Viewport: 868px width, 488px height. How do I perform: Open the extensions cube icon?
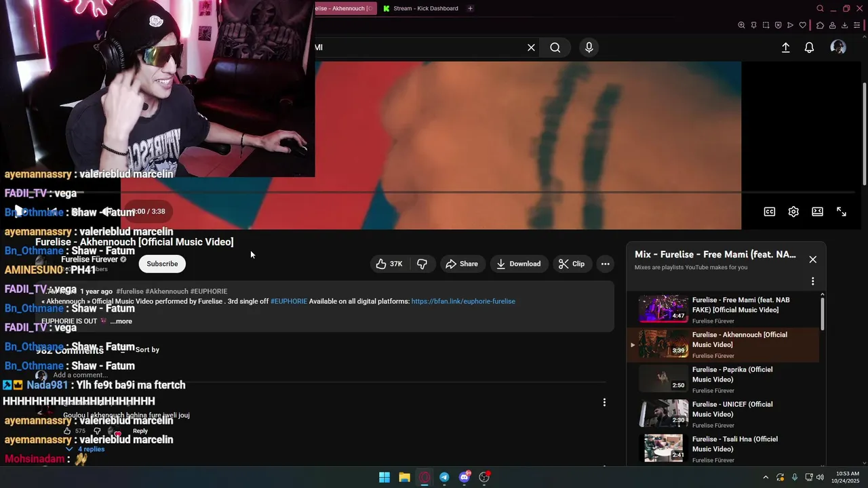(820, 25)
